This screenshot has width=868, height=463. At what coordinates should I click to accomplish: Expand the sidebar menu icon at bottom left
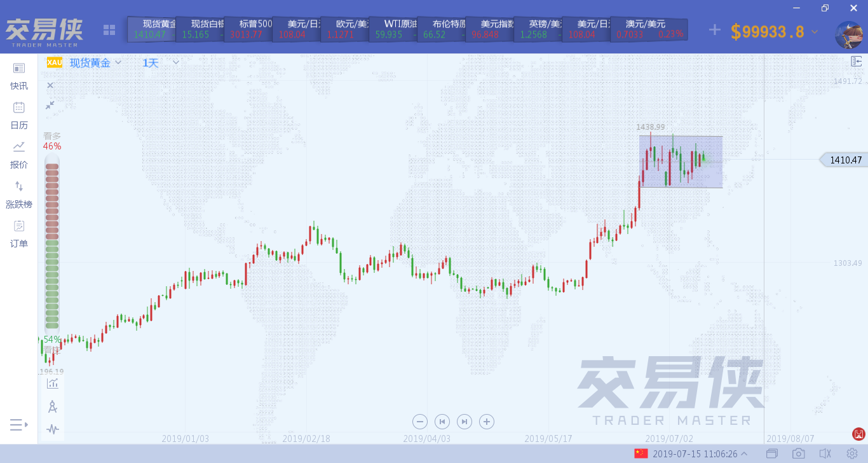click(x=19, y=424)
